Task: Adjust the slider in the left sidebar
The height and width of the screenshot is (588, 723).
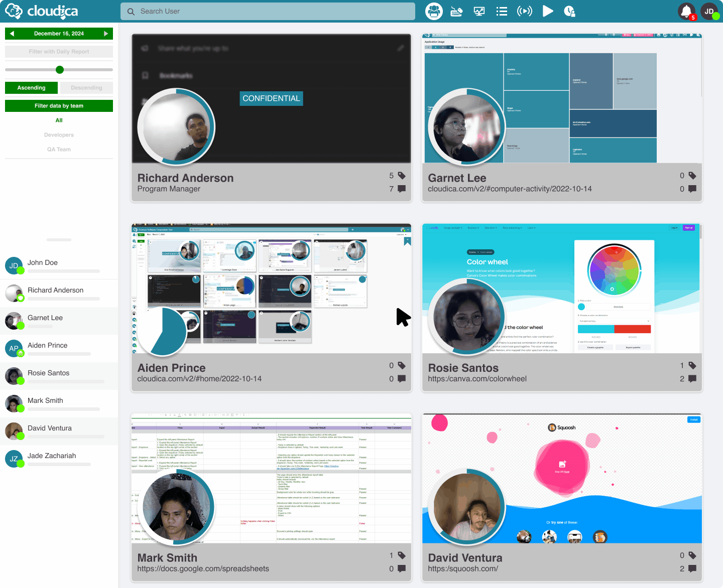Action: pyautogui.click(x=59, y=69)
